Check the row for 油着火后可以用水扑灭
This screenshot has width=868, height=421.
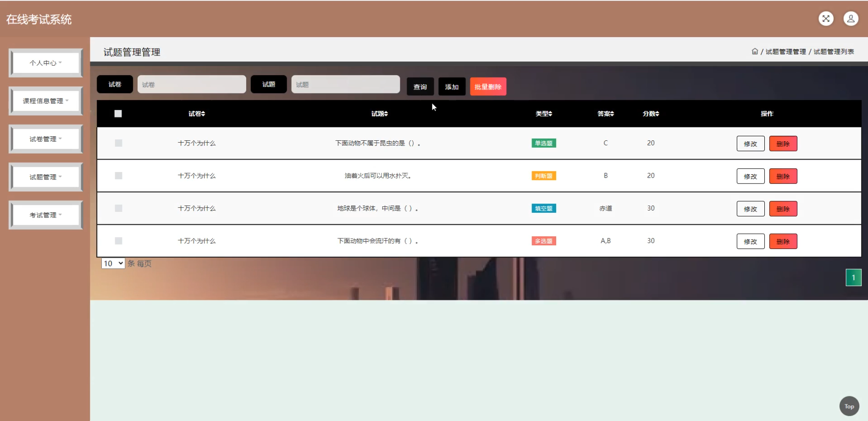tap(118, 176)
